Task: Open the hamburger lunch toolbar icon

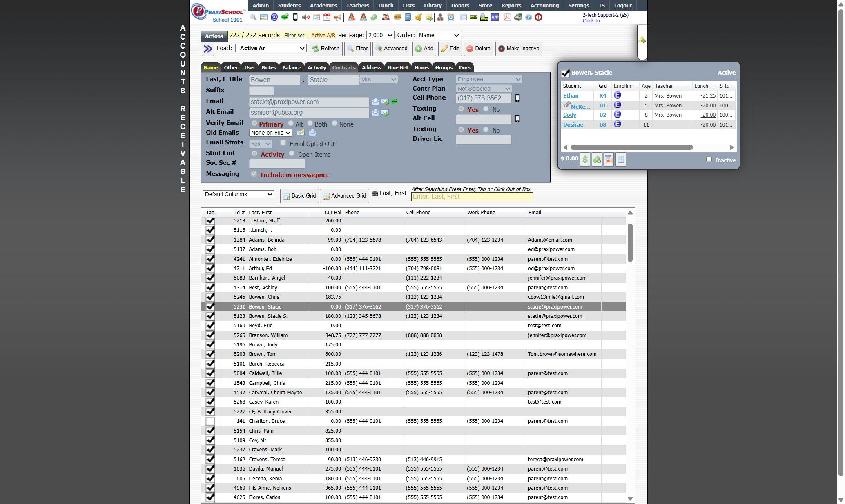Action: [x=397, y=18]
